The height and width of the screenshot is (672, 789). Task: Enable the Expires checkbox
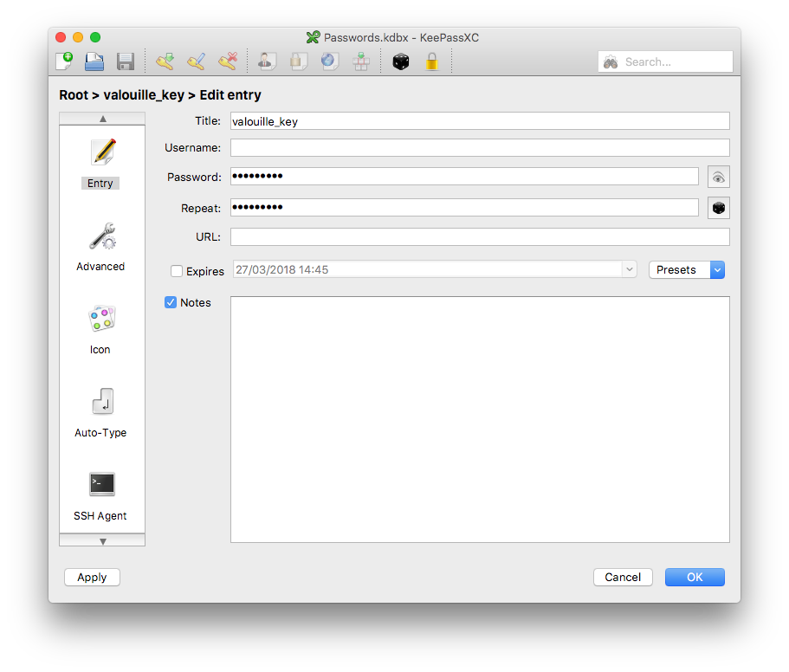177,271
